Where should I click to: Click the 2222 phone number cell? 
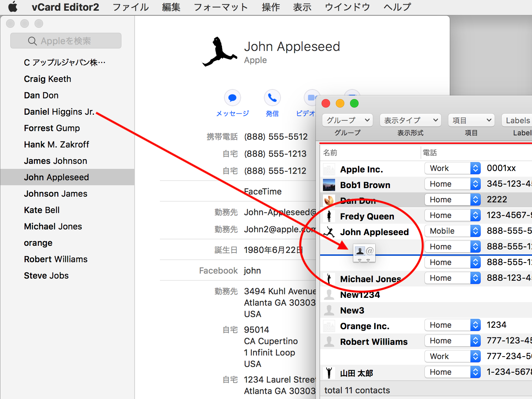pos(497,199)
